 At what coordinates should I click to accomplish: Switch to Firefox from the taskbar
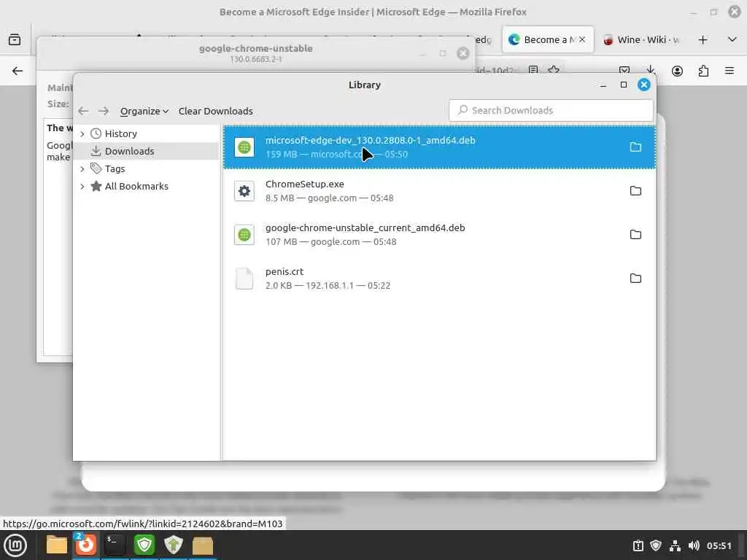click(86, 545)
